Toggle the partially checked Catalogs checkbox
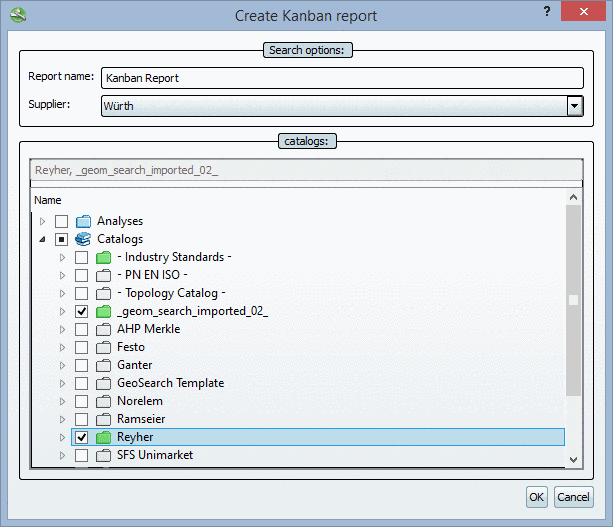Screen dimensions: 613x527 [x=61, y=239]
